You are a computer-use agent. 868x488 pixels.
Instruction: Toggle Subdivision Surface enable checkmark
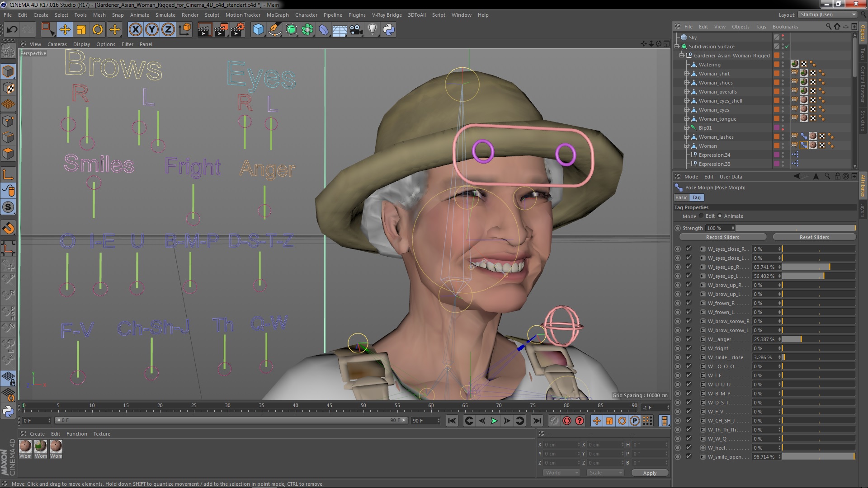[x=787, y=47]
